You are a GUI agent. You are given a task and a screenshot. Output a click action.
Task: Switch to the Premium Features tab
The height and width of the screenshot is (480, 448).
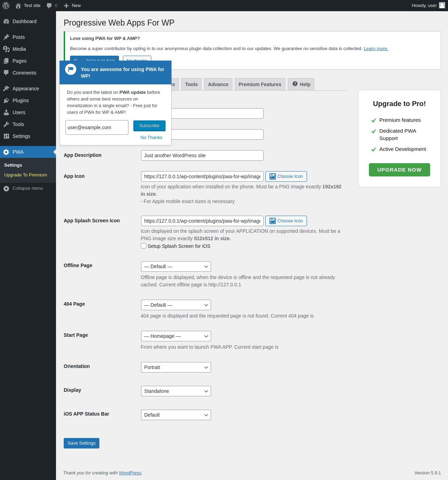coord(260,84)
